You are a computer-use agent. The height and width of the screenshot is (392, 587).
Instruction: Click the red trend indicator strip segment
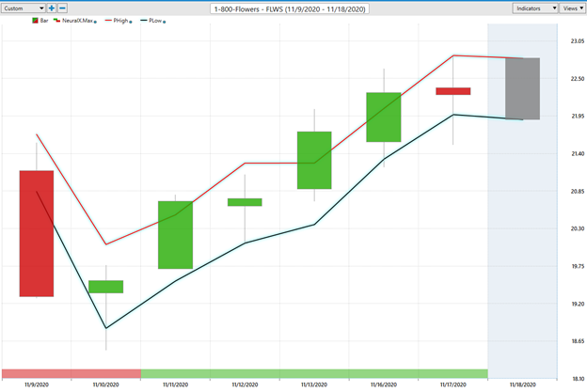(x=71, y=374)
